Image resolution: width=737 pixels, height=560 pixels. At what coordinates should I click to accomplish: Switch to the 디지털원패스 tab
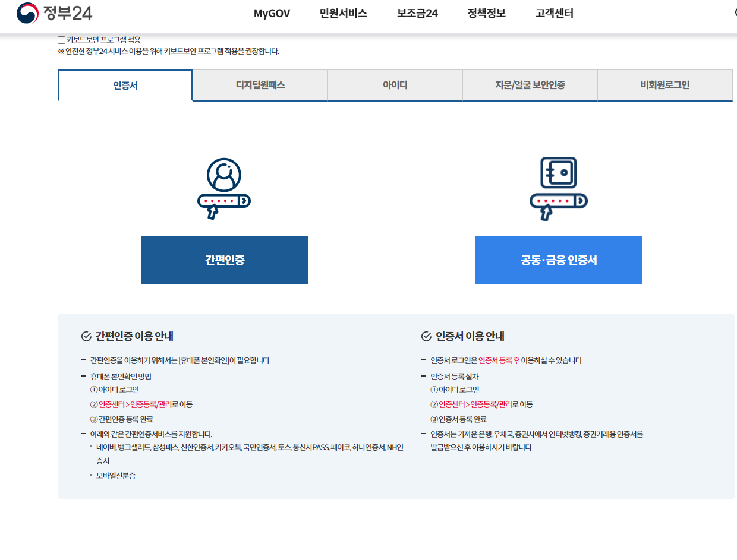[260, 85]
